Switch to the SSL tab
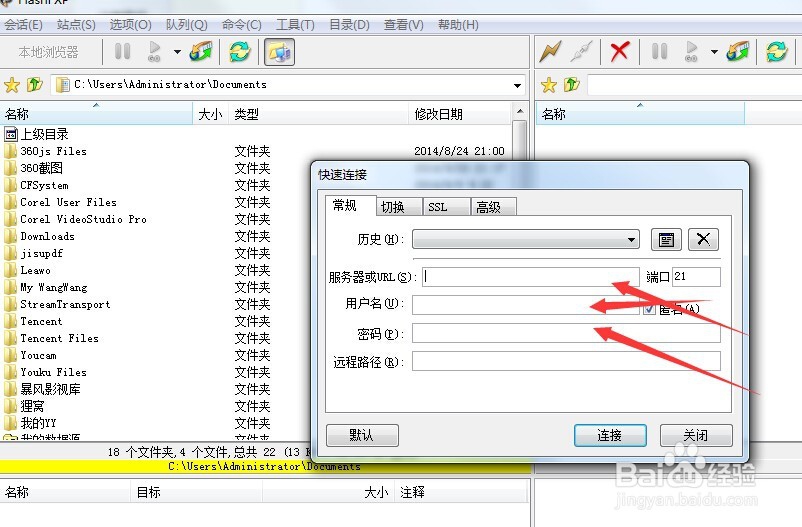802x527 pixels. pos(446,207)
